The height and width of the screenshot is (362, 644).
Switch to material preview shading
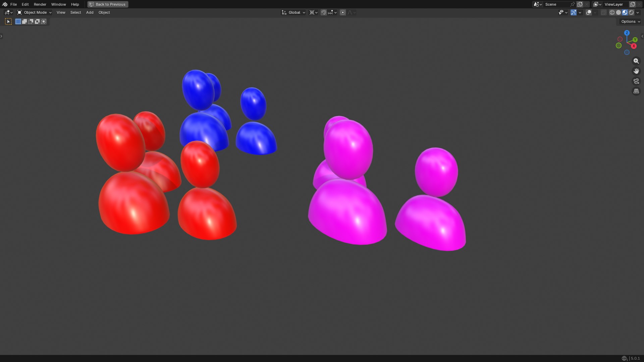pyautogui.click(x=625, y=12)
